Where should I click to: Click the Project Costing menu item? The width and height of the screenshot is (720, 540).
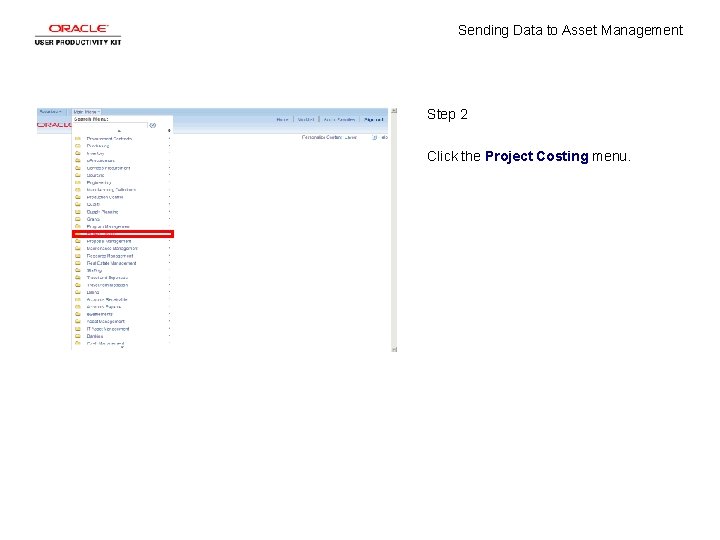point(123,234)
